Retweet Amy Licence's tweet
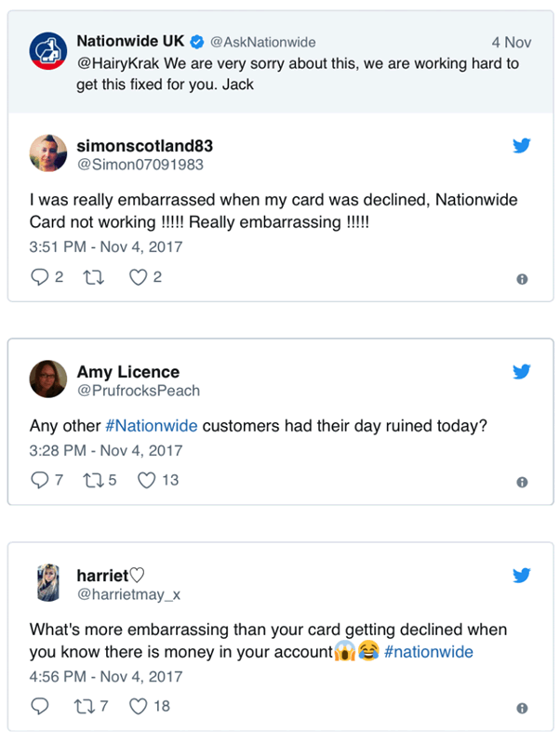 tap(94, 480)
